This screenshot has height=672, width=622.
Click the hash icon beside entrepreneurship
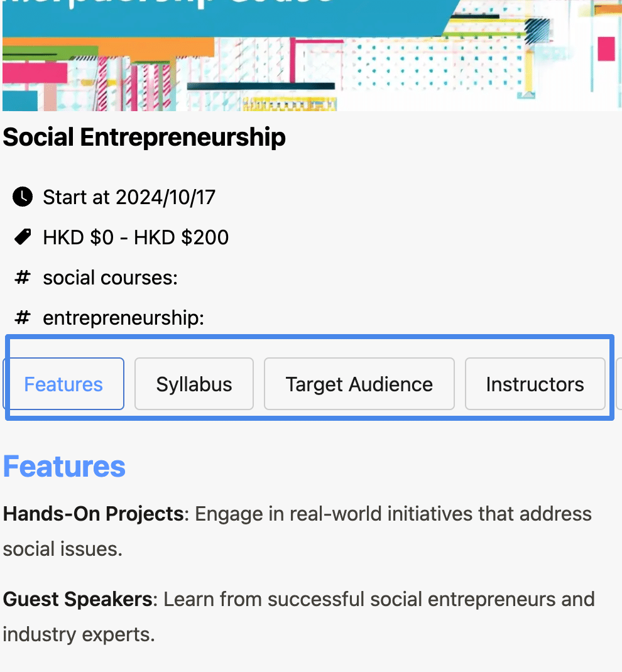pyautogui.click(x=23, y=318)
